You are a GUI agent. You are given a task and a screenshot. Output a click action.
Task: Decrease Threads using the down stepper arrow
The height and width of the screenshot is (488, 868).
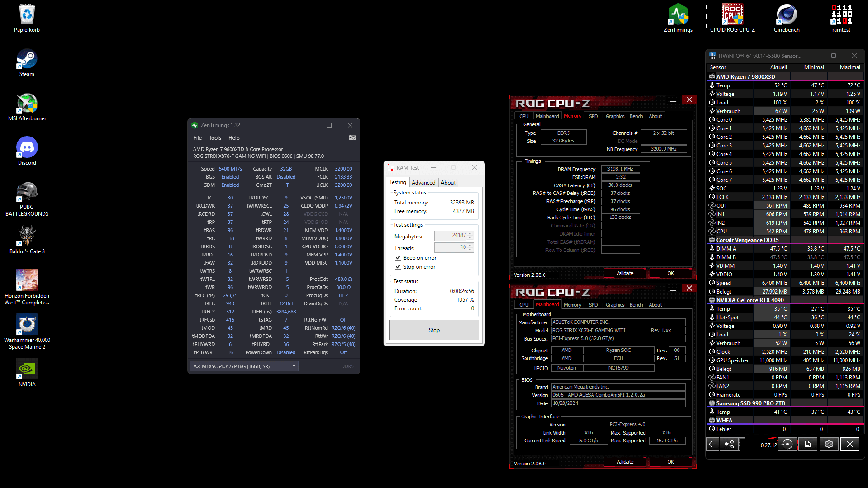470,250
